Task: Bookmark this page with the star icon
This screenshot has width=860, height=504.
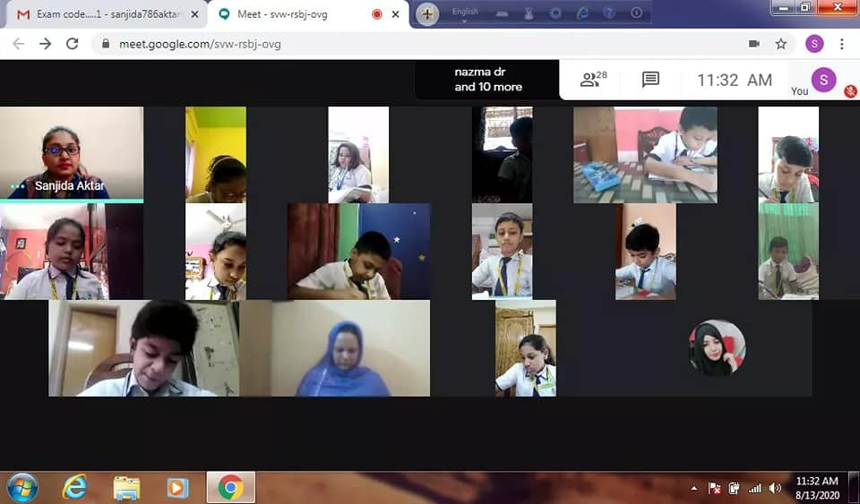Action: (780, 44)
